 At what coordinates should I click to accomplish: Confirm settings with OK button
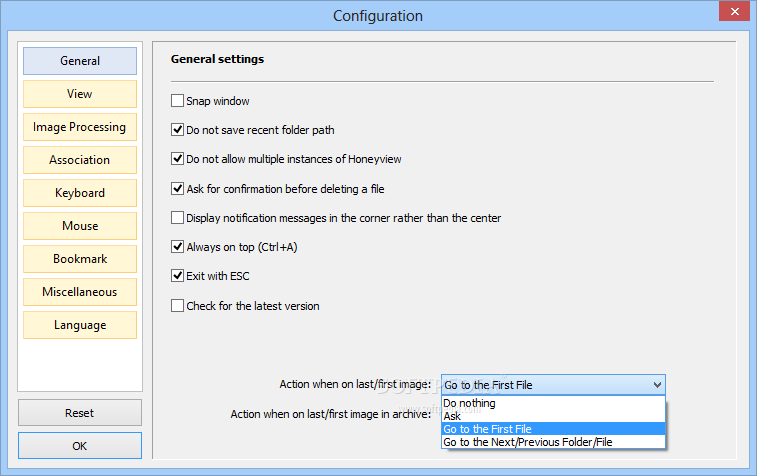pyautogui.click(x=80, y=446)
